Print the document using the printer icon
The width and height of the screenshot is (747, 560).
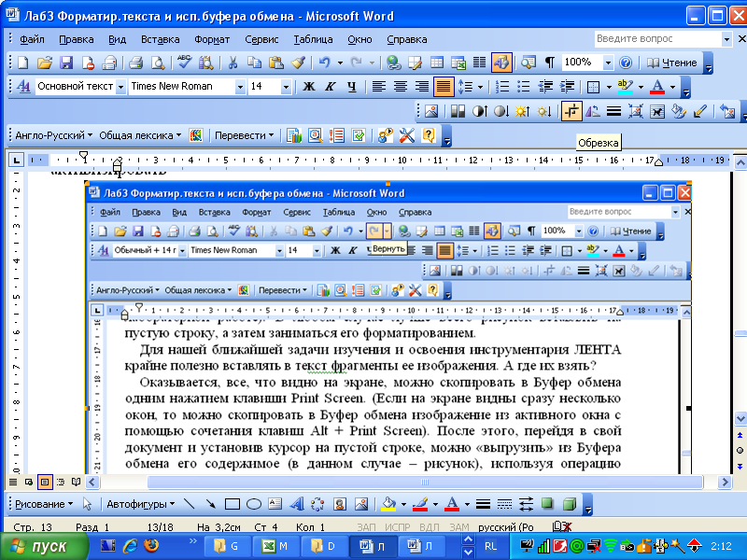[x=135, y=63]
